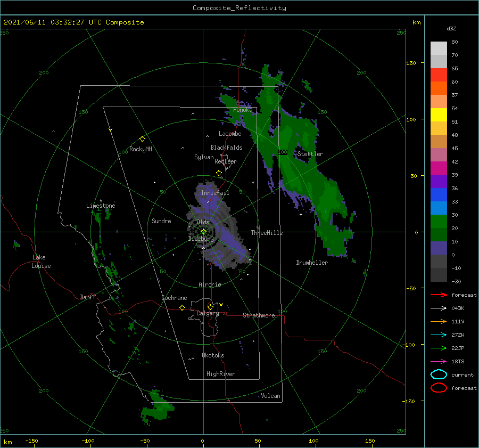Click the white asterisk marker above Limestone
Image resolution: width=479 pixels, height=448 pixels.
[101, 201]
